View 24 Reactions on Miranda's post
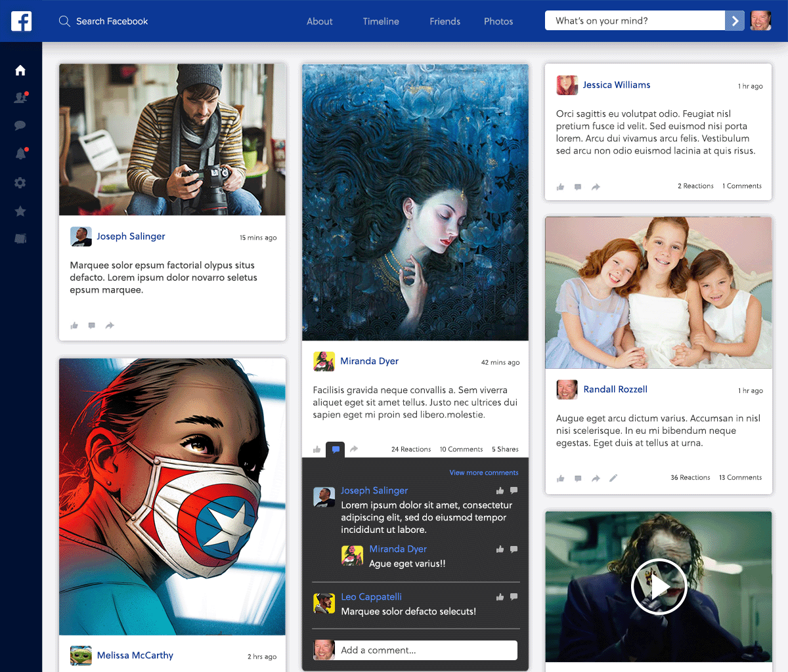The width and height of the screenshot is (788, 672). (x=411, y=450)
